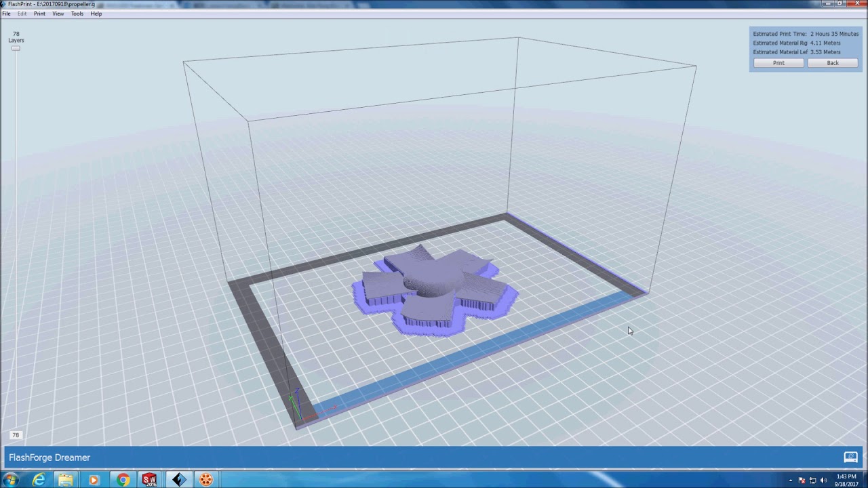Grab the Layers slider handle at top

pos(16,48)
